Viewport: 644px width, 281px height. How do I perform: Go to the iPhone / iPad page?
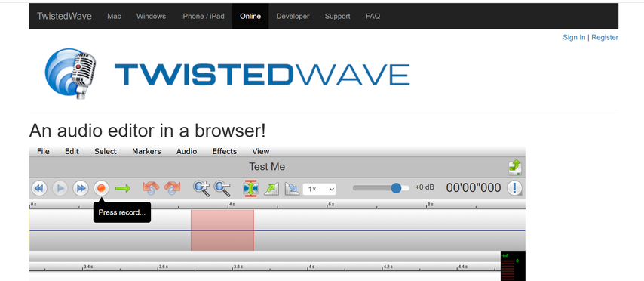(203, 17)
